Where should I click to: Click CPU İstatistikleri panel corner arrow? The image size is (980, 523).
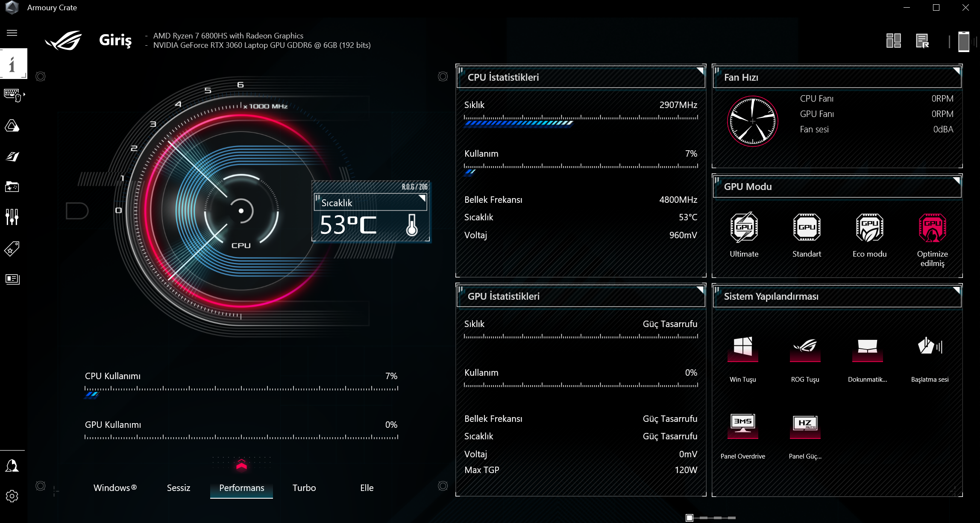pyautogui.click(x=700, y=70)
